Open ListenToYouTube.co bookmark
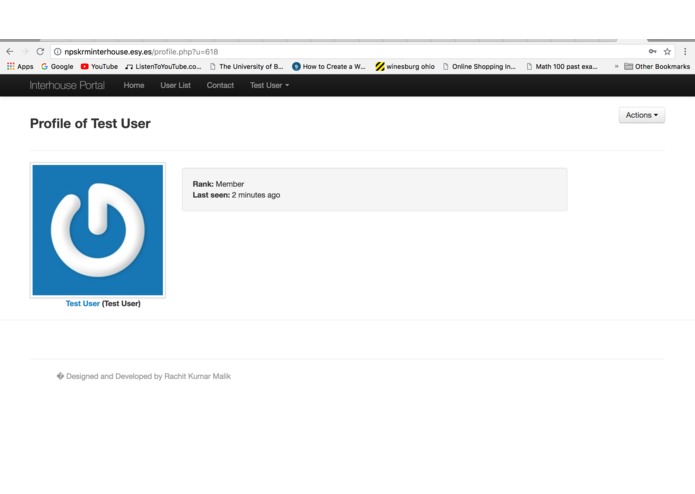The image size is (695, 494). [163, 66]
